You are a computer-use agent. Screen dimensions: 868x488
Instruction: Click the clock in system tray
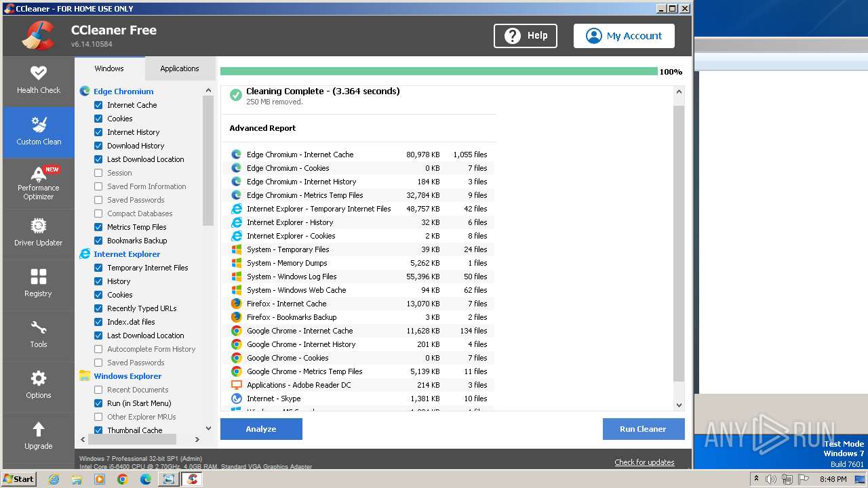coord(833,479)
